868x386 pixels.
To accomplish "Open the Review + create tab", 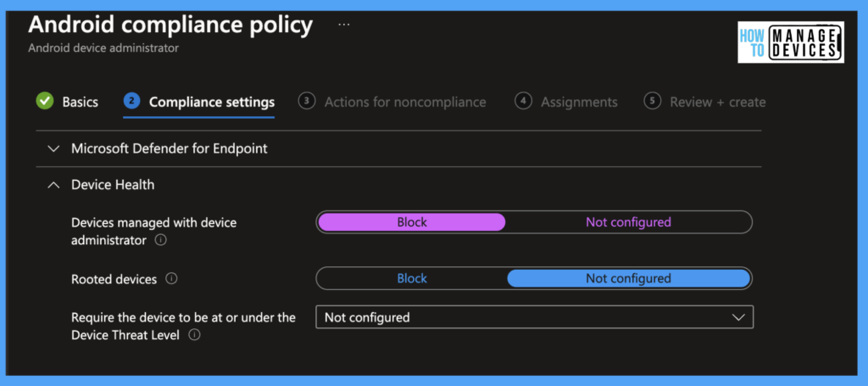I will point(717,103).
